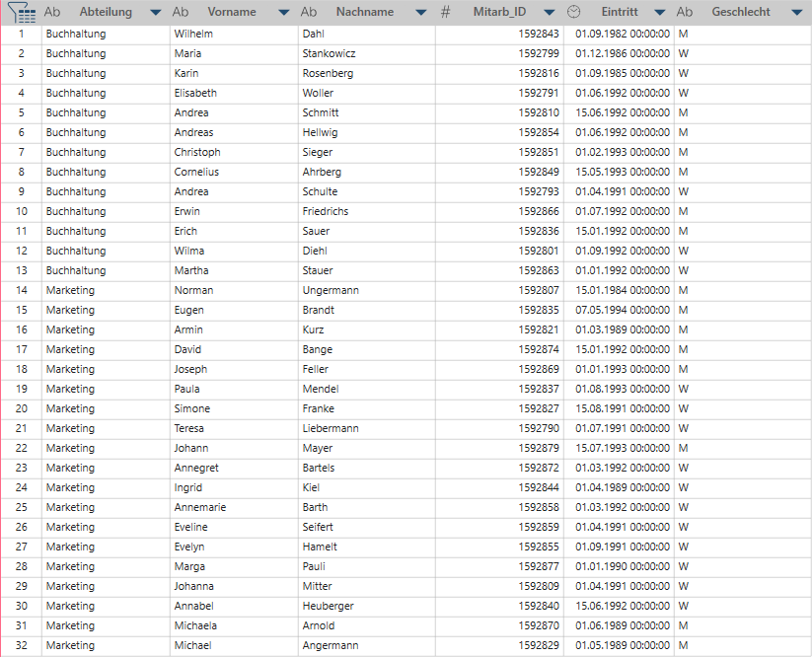The width and height of the screenshot is (812, 657).
Task: Select the Abteilung column header
Action: (x=106, y=12)
